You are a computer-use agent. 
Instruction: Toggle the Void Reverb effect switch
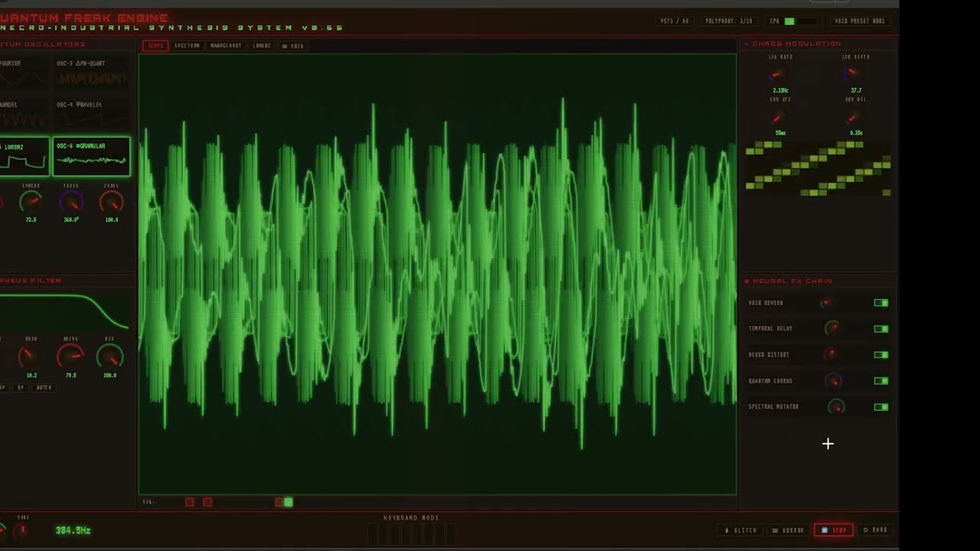coord(881,303)
